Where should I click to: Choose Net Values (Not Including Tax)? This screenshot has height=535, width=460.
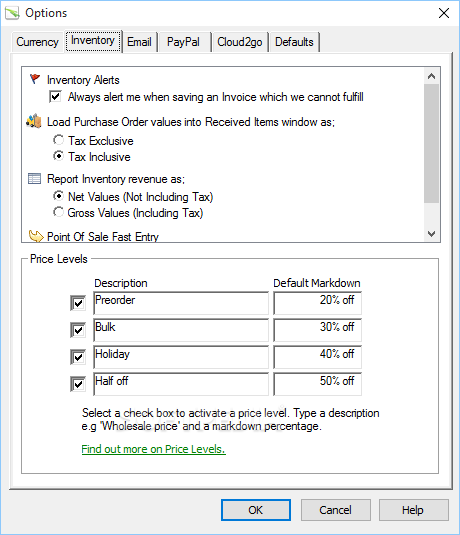[58, 196]
